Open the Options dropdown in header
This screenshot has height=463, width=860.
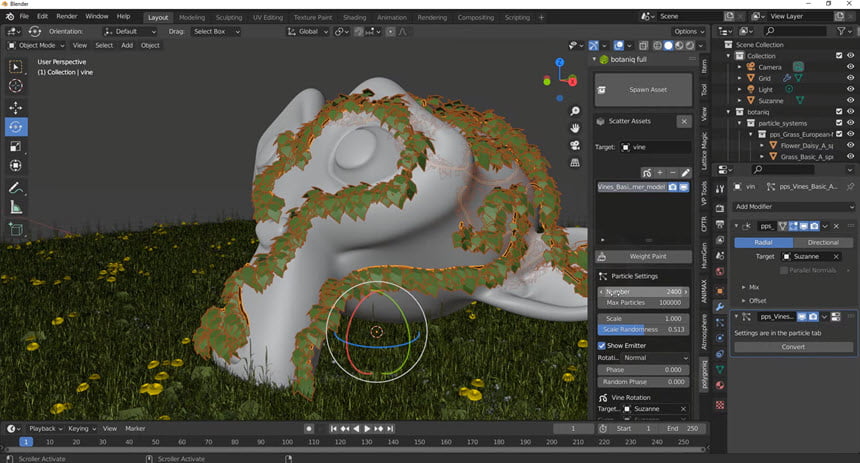689,31
